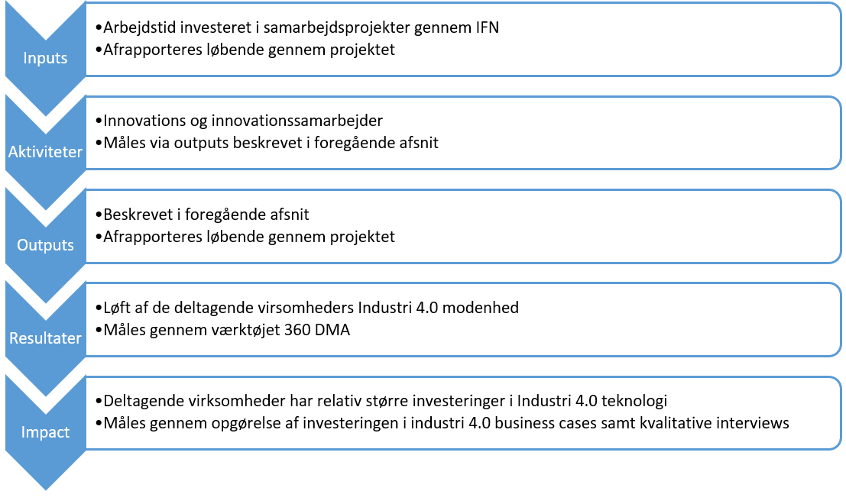Click 'Afrapporteres løbende' bullet in Inputs box
Image resolution: width=846 pixels, height=504 pixels.
click(x=248, y=50)
